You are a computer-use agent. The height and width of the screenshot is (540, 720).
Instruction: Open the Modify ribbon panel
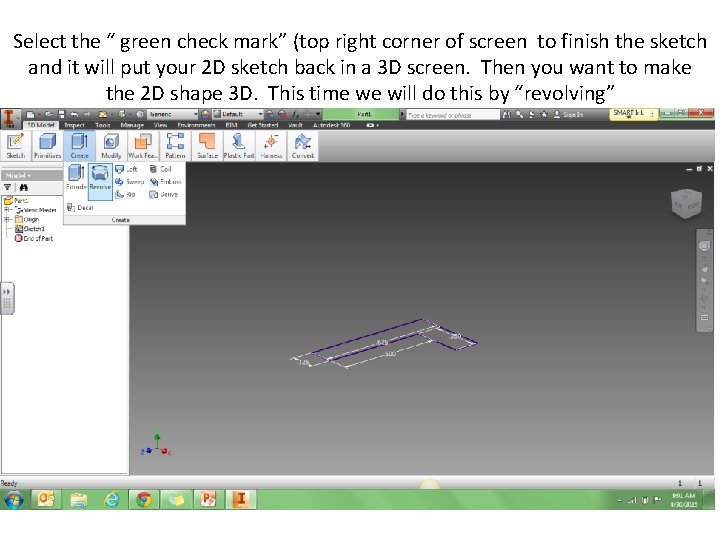pos(111,146)
